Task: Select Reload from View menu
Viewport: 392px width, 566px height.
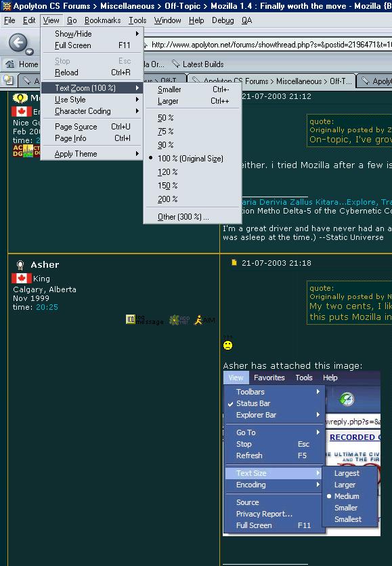Action: coord(92,73)
